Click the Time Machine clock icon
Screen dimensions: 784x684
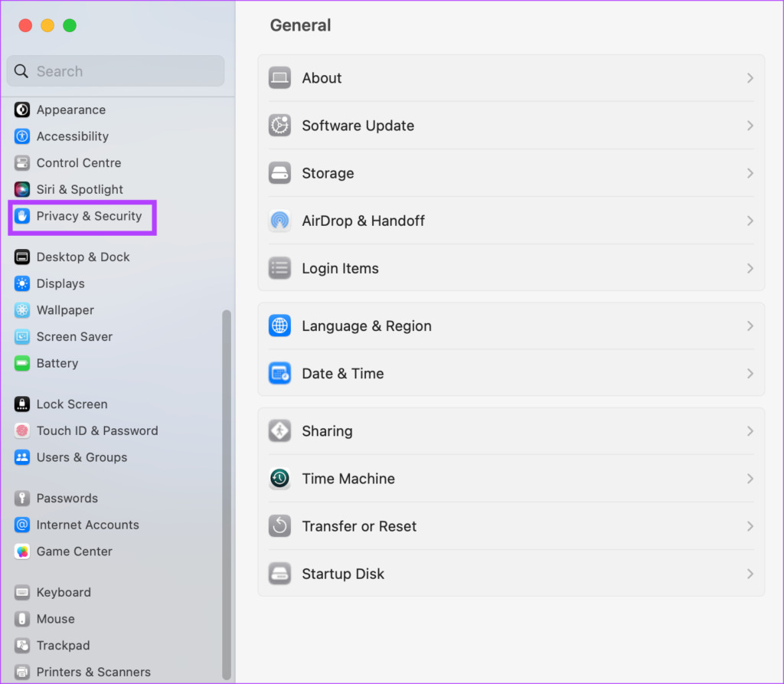[279, 479]
